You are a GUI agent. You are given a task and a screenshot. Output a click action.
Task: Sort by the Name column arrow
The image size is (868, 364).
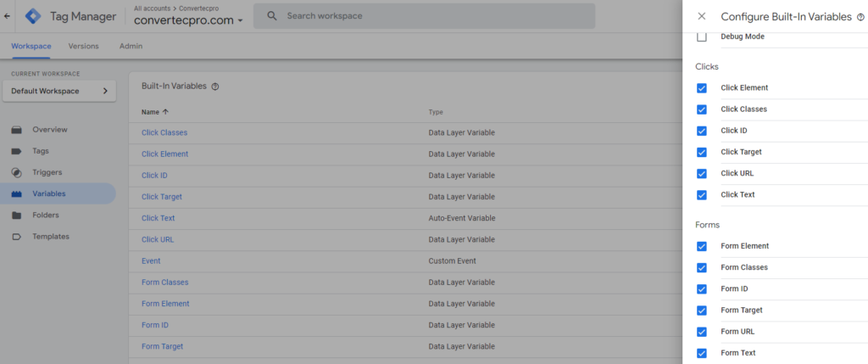(165, 112)
